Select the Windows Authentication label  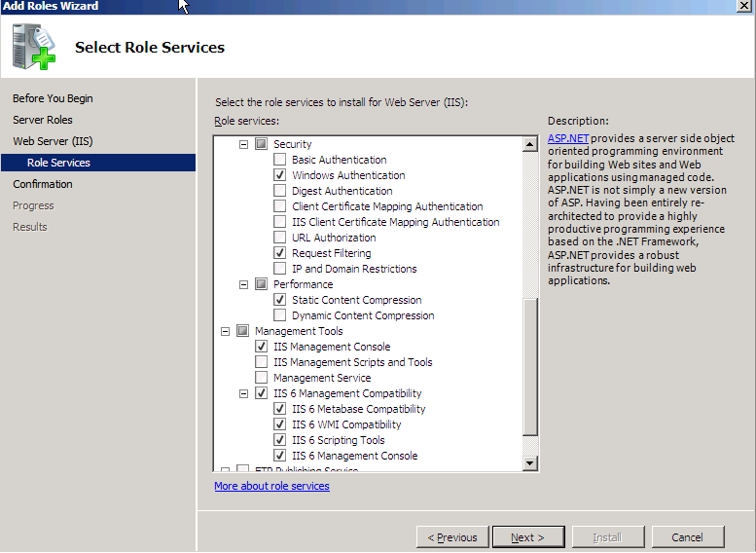[x=348, y=175]
